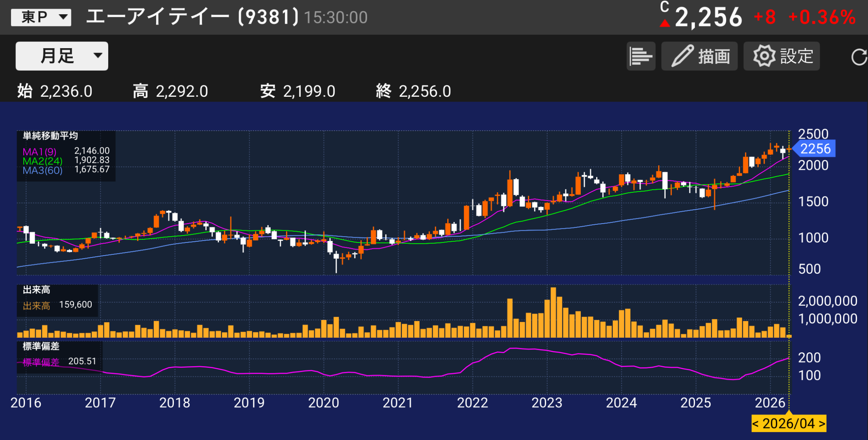Click the tallest volume bar in early 2023
The image size is (868, 440).
(553, 312)
